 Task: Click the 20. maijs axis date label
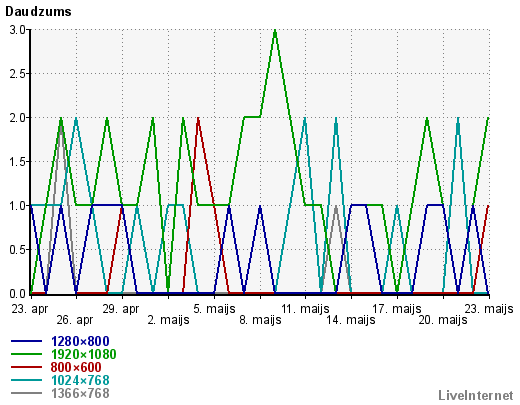tap(443, 320)
